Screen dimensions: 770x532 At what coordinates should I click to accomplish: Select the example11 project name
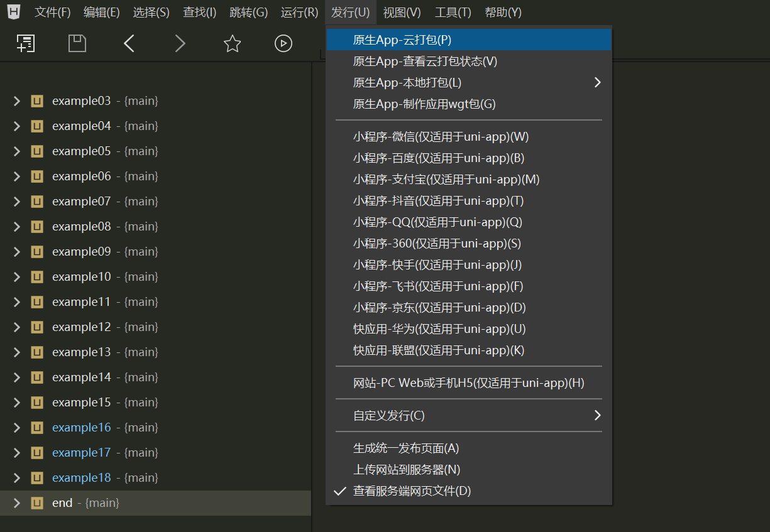[x=82, y=302]
